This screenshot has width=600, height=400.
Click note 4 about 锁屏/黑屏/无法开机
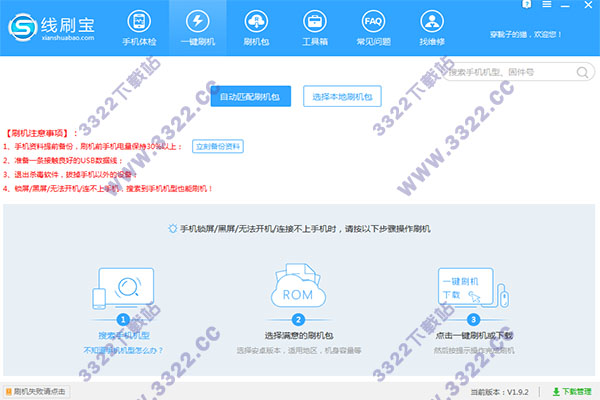tap(108, 189)
